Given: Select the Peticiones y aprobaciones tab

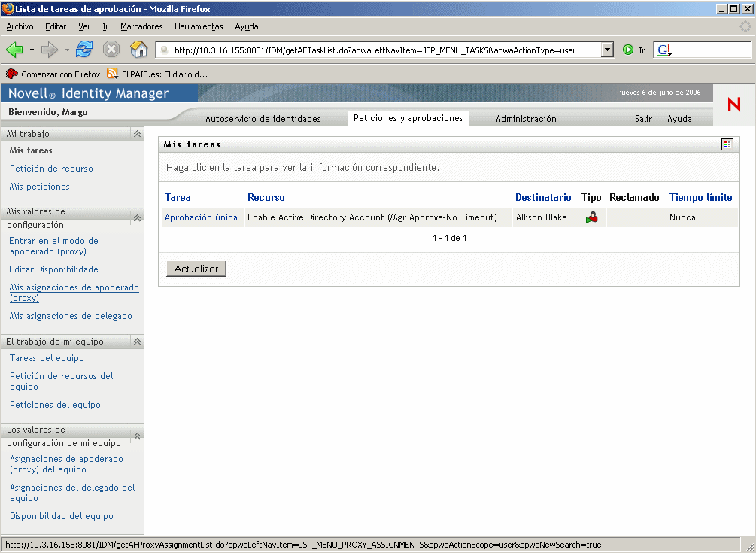Looking at the screenshot, I should click(408, 118).
